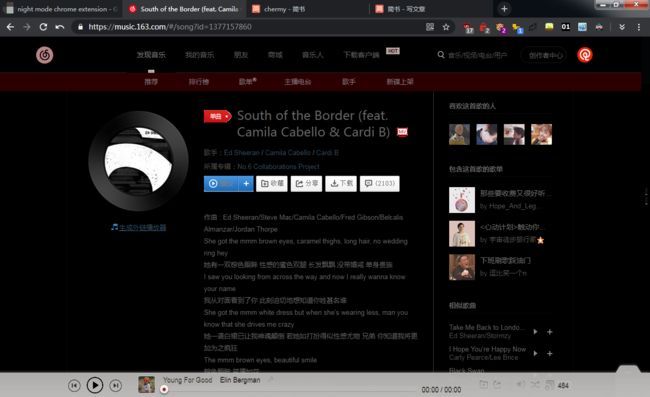Click the browser back arrow
650x397 pixels.
click(10, 27)
